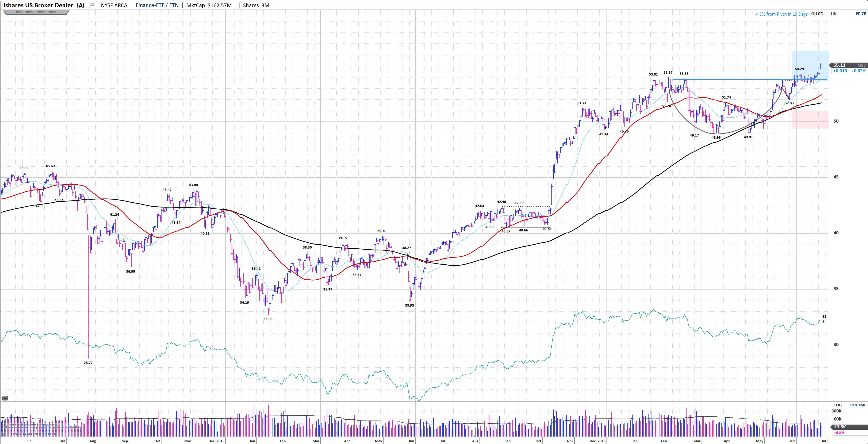Screen dimensions: 868x444
Task: Click the relative strength B rating marker
Action: coord(824,322)
